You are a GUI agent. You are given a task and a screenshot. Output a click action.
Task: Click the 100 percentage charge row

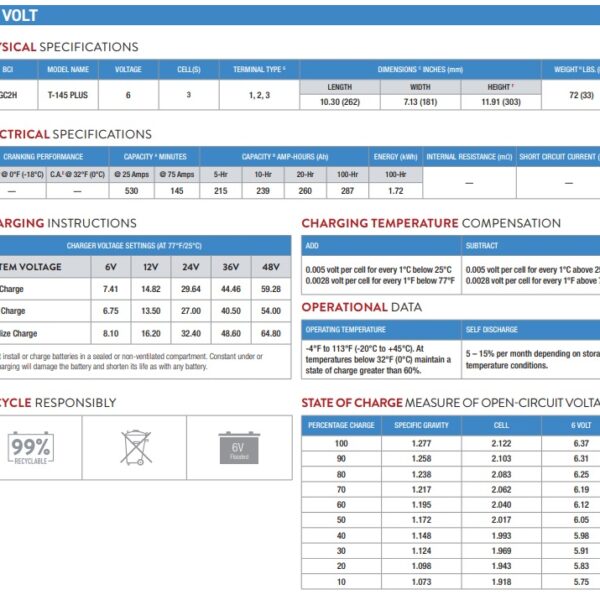tap(450, 443)
